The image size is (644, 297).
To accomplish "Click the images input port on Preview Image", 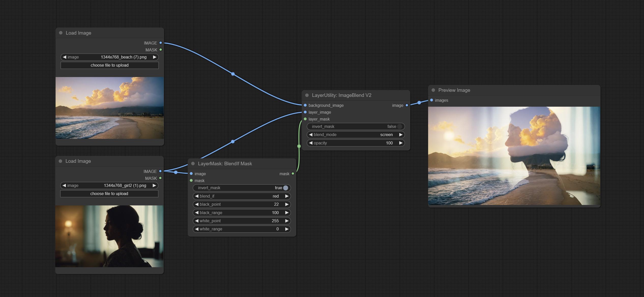I will (x=432, y=100).
